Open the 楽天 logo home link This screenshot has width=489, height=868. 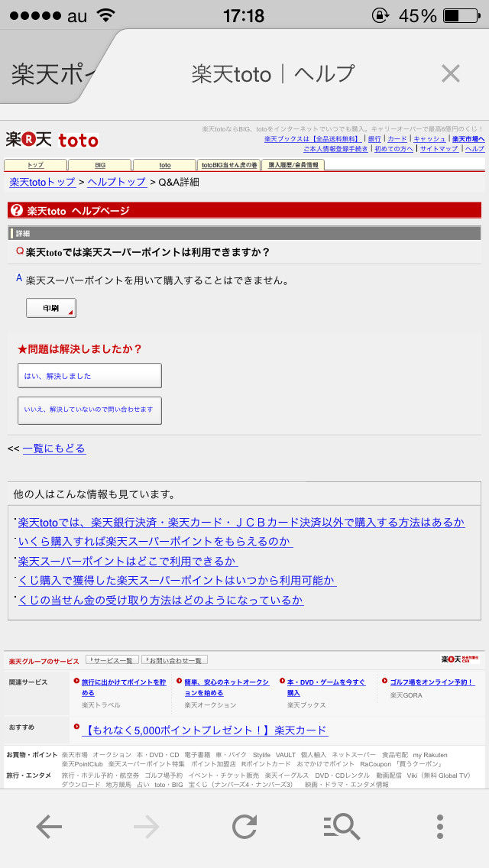(x=29, y=139)
